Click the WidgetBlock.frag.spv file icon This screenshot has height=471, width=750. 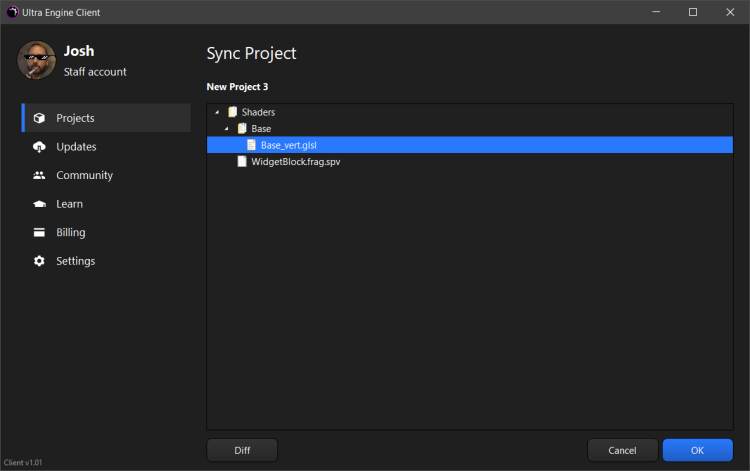pyautogui.click(x=242, y=161)
